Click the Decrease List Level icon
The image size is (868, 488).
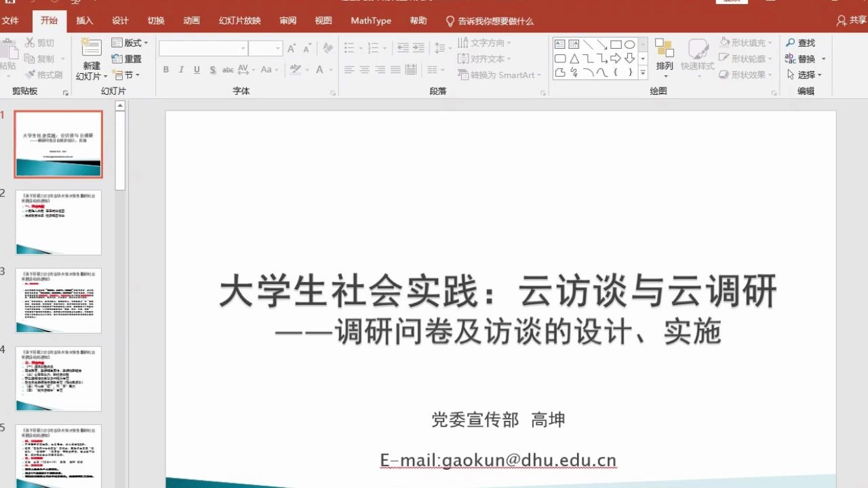tap(403, 48)
